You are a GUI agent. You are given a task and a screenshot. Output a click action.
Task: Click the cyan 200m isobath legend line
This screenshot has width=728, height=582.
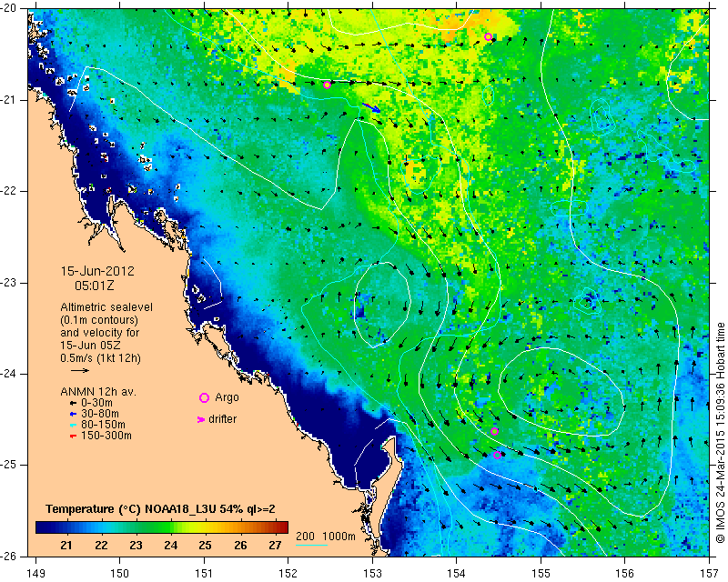(x=311, y=545)
